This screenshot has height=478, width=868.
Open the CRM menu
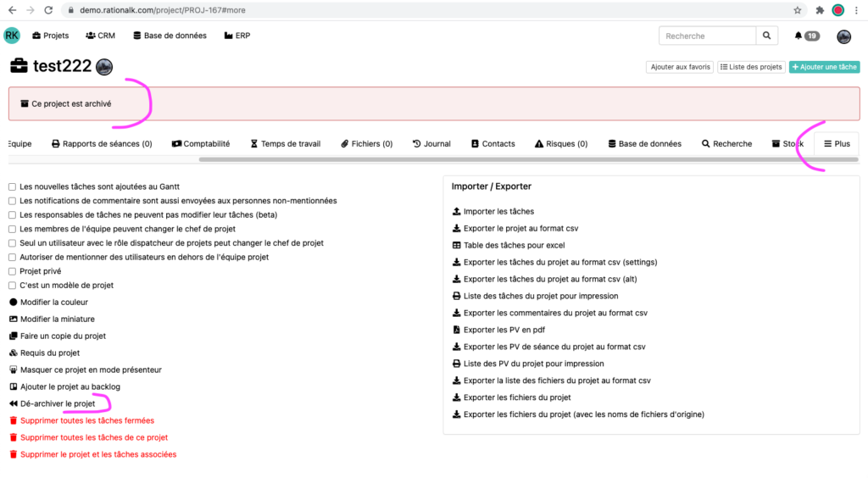(x=100, y=36)
